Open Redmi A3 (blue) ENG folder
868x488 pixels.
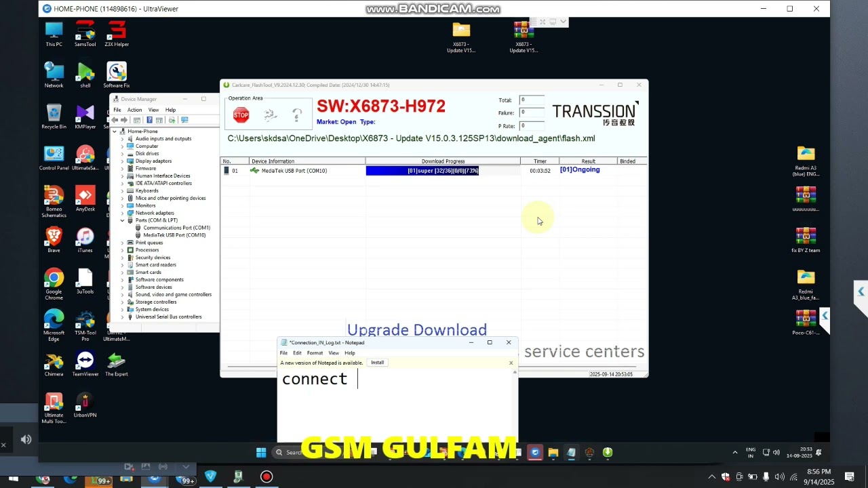point(806,161)
